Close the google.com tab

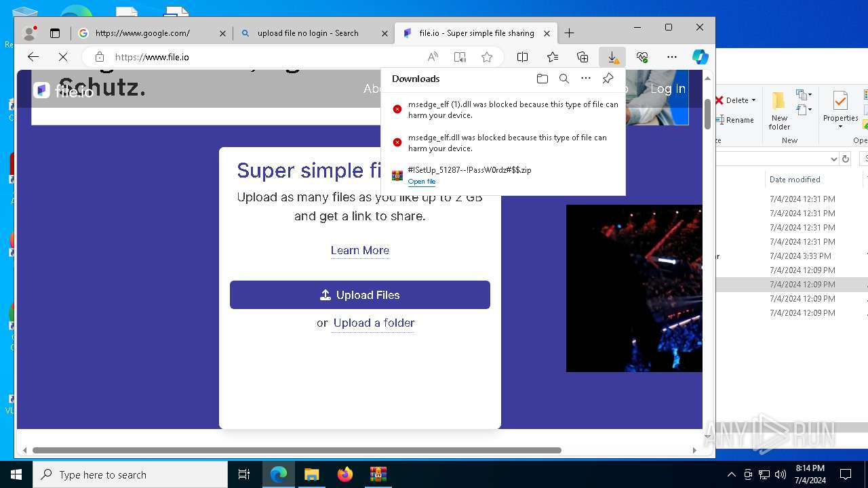[x=222, y=33]
